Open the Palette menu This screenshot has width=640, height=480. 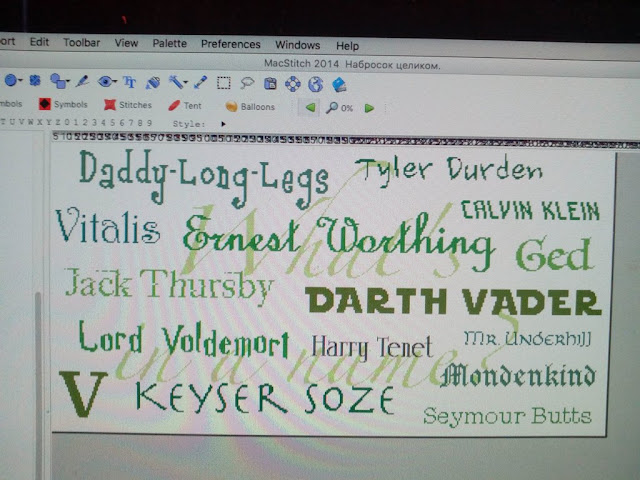[169, 43]
